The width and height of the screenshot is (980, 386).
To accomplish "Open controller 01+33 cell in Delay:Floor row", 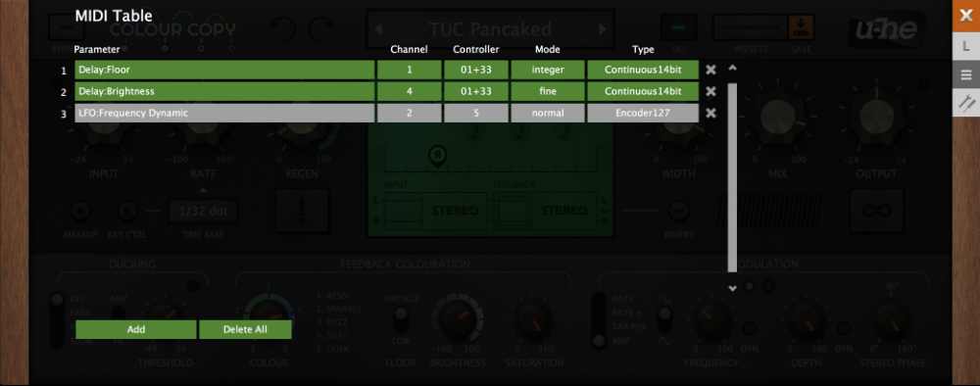I will [476, 70].
